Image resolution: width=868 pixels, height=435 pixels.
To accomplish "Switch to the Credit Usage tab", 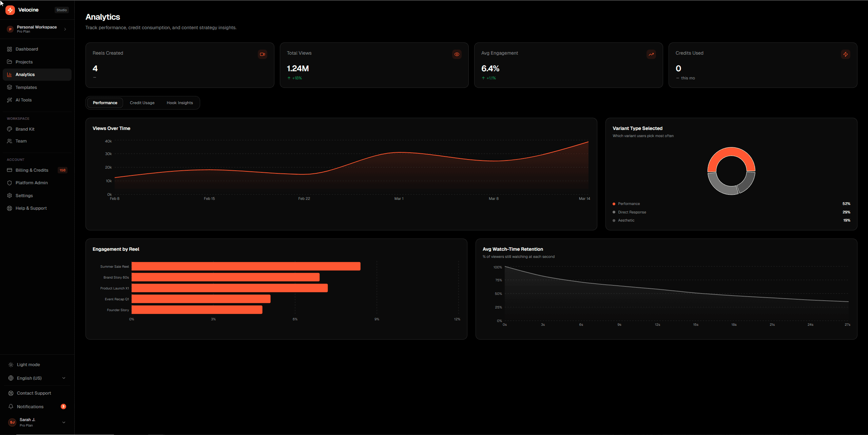I will point(142,103).
